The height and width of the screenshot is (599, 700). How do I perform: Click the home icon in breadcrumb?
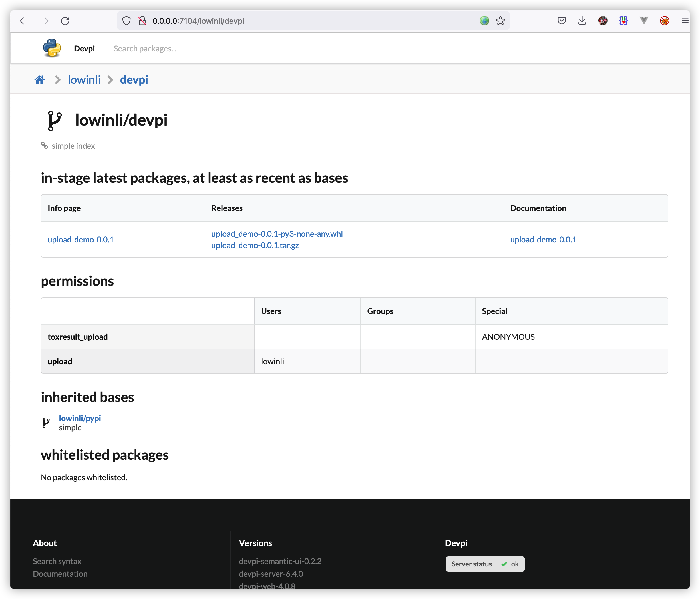click(x=40, y=79)
